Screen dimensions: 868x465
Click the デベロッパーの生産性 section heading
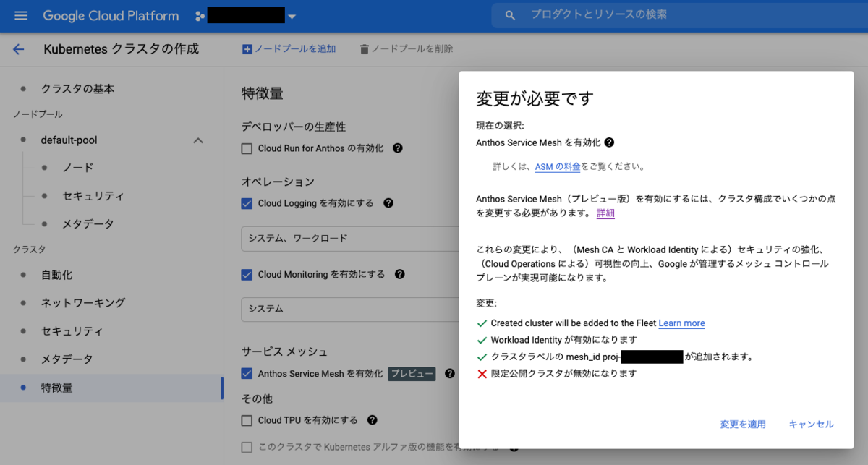coord(294,127)
